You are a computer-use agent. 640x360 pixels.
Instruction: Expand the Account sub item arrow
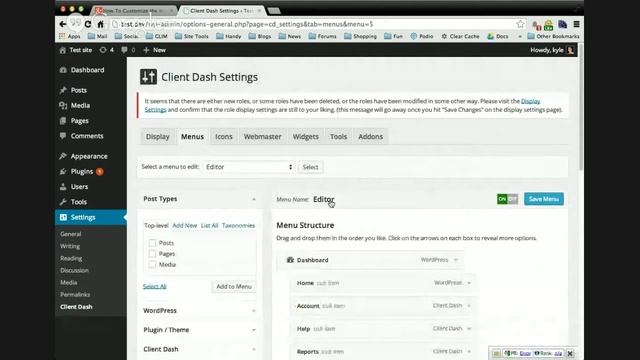(469, 306)
